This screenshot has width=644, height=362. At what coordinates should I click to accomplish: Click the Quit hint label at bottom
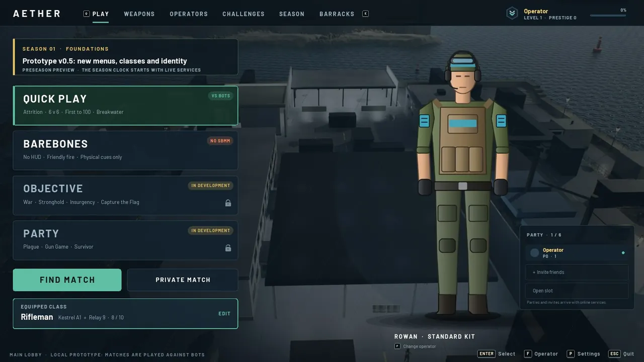628,354
